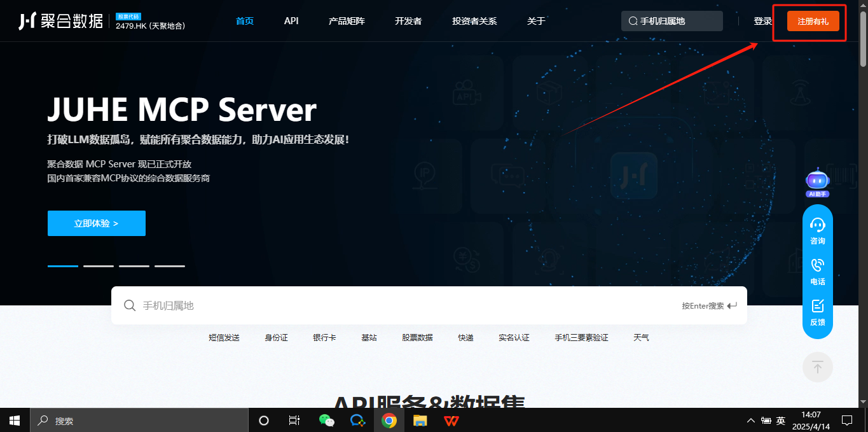Focus the top nav 手机归属地 search box
Screen dimensions: 868x432
pos(672,21)
